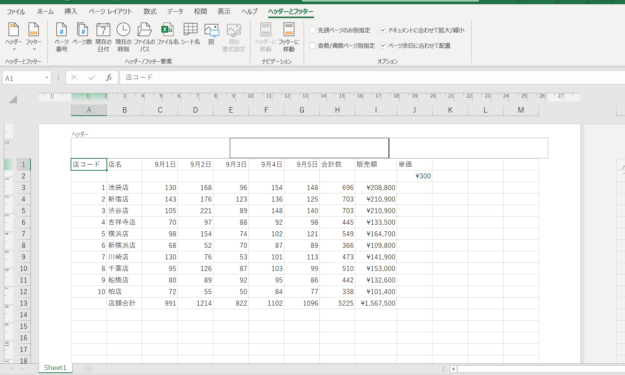
Task: Uncheck ドキュメントに合わせて拡大/縮小 checkbox
Action: coord(383,30)
